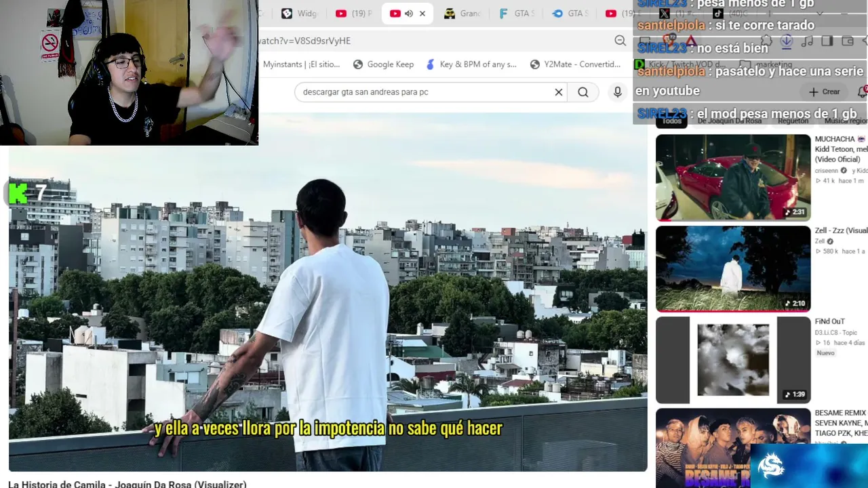Select the De Joaquín Da Rosa filter chip

729,121
